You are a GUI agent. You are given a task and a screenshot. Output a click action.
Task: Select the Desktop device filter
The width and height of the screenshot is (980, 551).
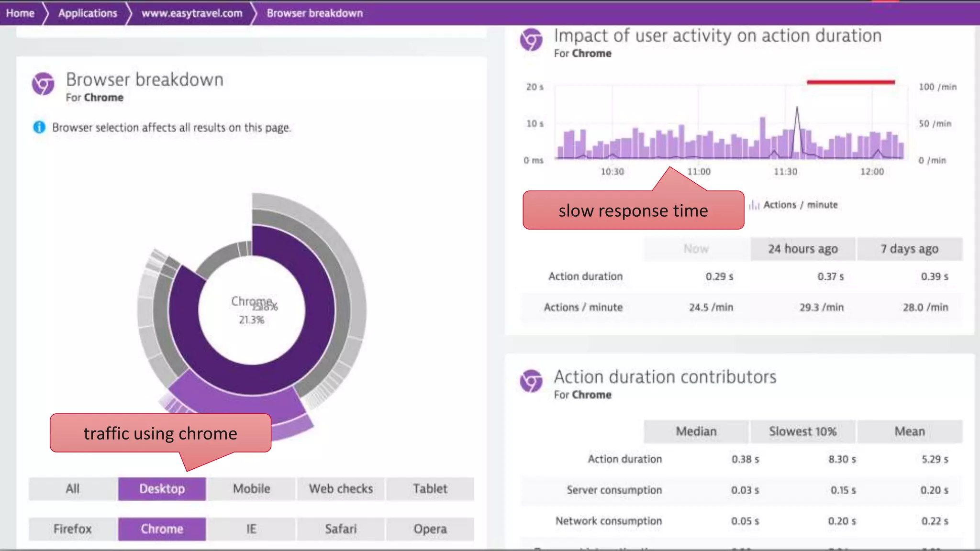click(x=162, y=489)
